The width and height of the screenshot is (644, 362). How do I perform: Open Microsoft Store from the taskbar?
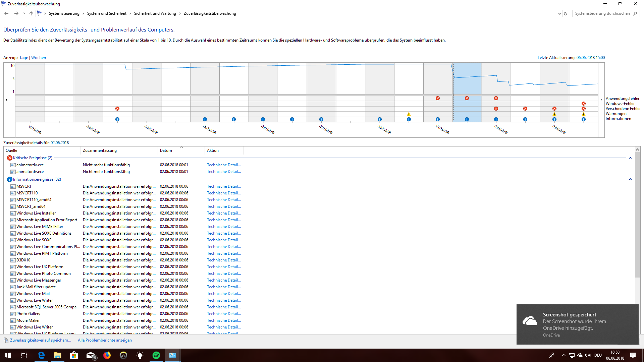pos(74,355)
